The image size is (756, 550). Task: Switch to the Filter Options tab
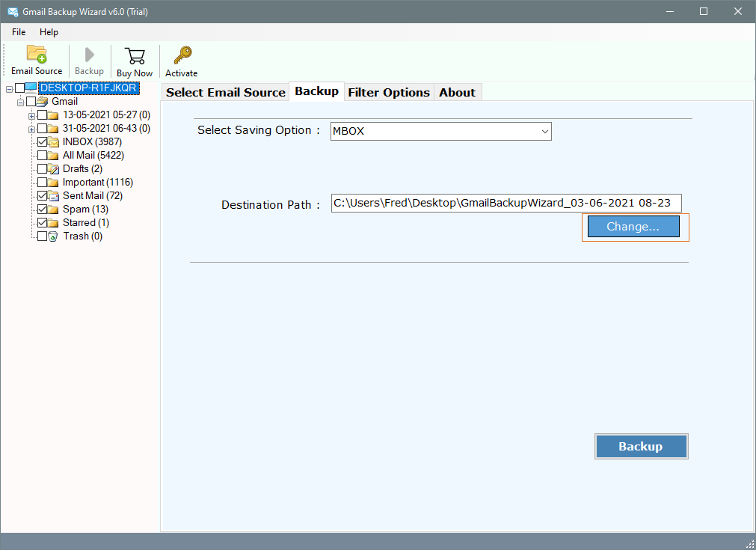coord(389,92)
